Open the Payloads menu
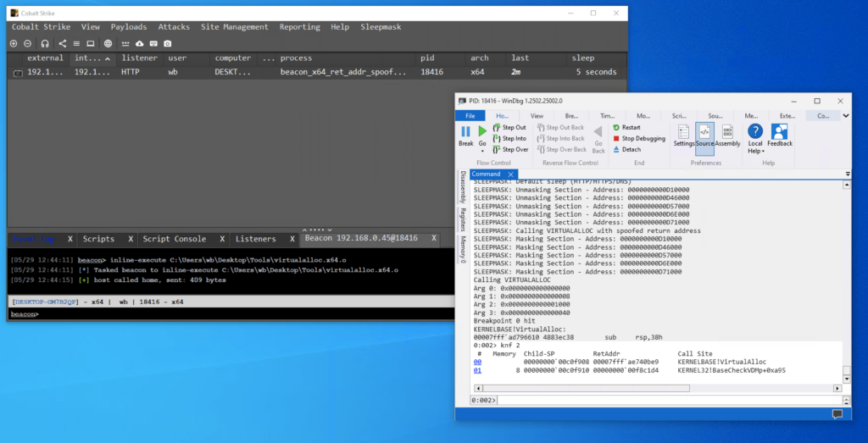 [128, 27]
